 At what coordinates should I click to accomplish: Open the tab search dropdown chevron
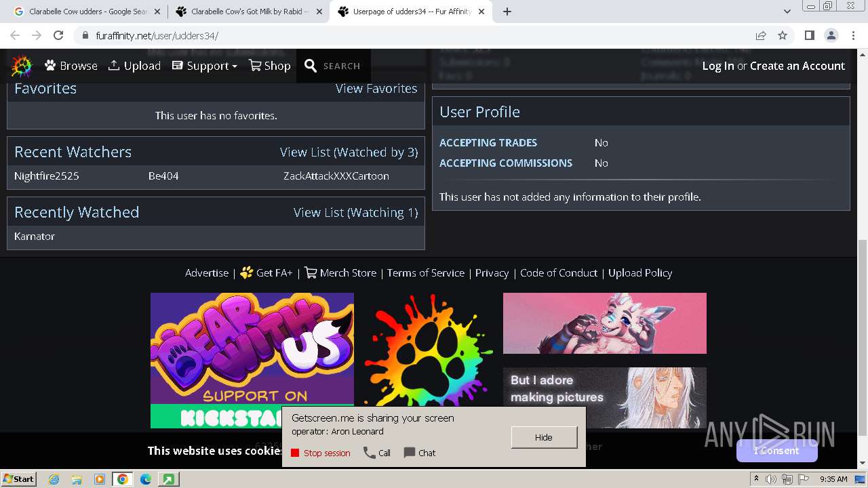tap(787, 12)
